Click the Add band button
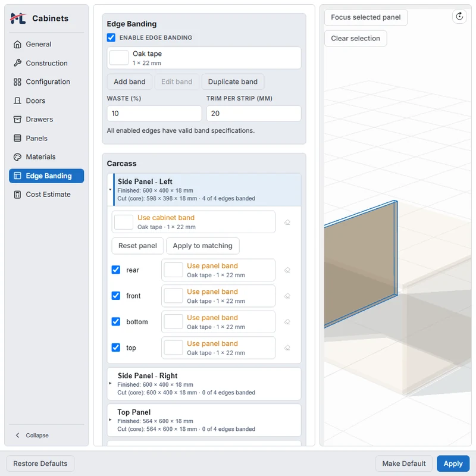The height and width of the screenshot is (476, 476). click(x=130, y=82)
